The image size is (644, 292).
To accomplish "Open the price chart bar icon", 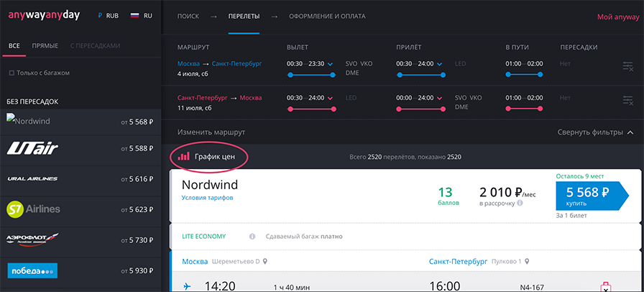I will tap(183, 155).
